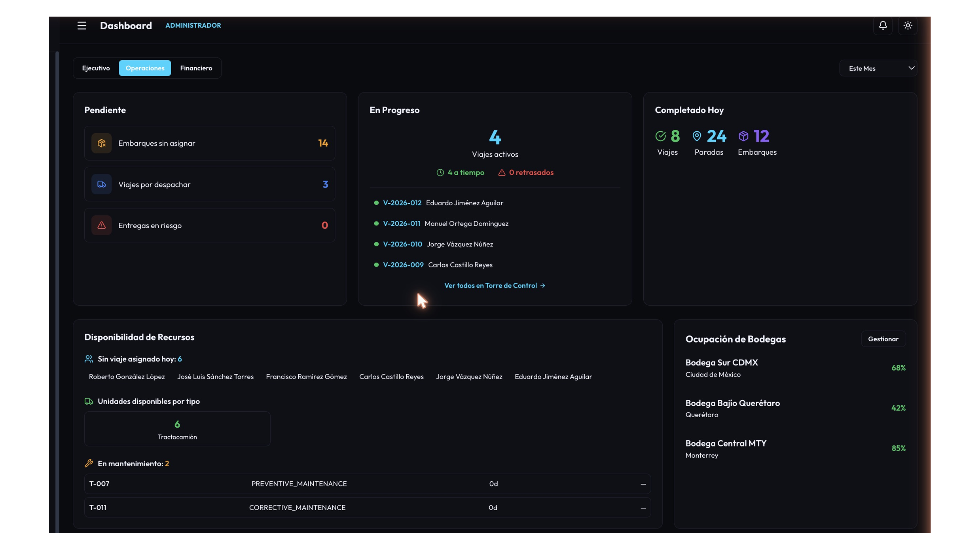The height and width of the screenshot is (549, 980).
Task: Click the truck icon beside Unidades disponibles
Action: coord(89,401)
